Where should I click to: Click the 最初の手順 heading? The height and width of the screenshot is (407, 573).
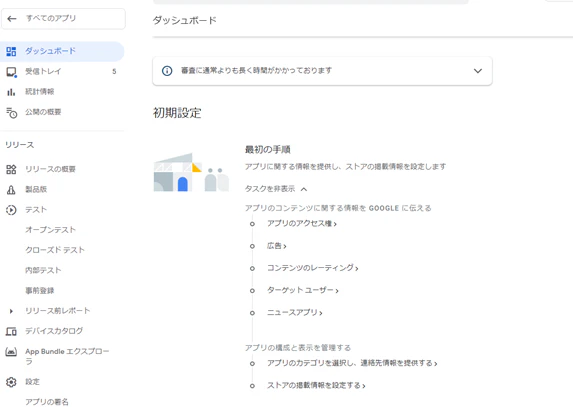click(267, 149)
